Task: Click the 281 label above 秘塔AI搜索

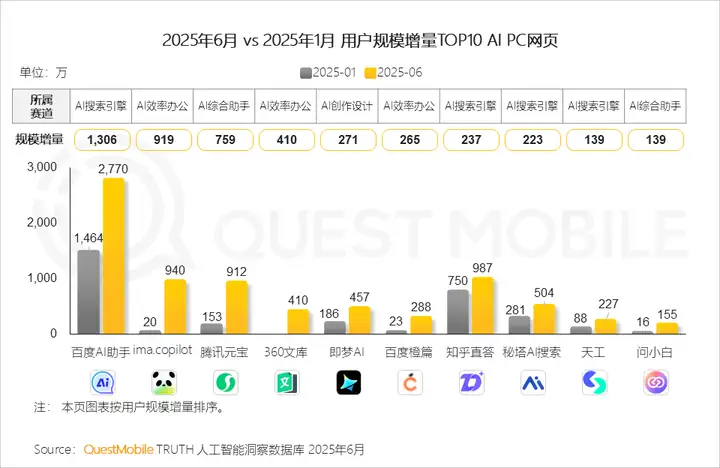Action: click(515, 310)
